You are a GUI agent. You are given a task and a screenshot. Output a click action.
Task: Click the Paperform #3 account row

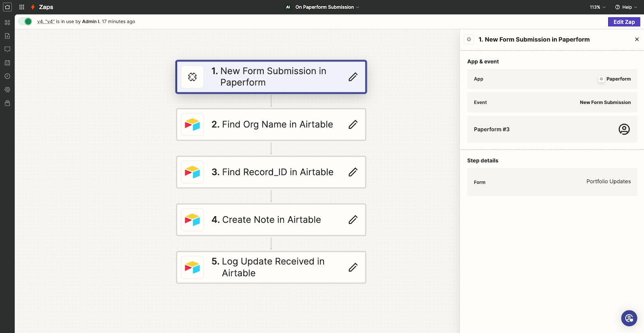point(552,129)
